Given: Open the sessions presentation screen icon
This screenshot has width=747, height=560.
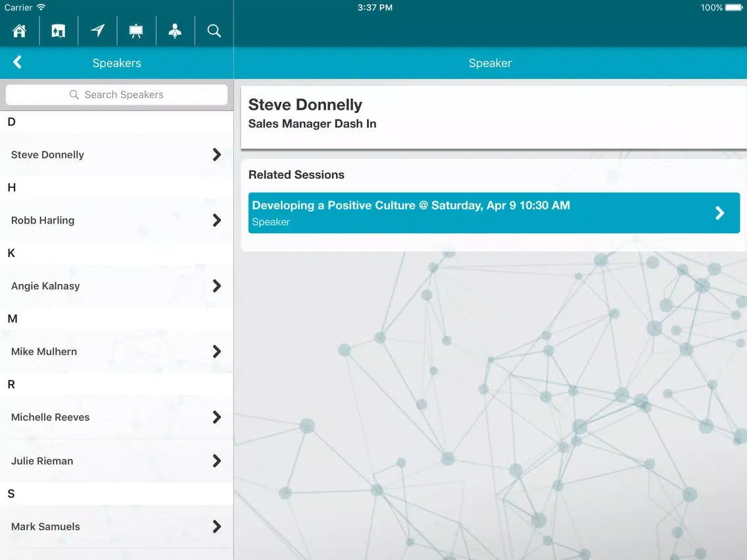Looking at the screenshot, I should (x=135, y=31).
